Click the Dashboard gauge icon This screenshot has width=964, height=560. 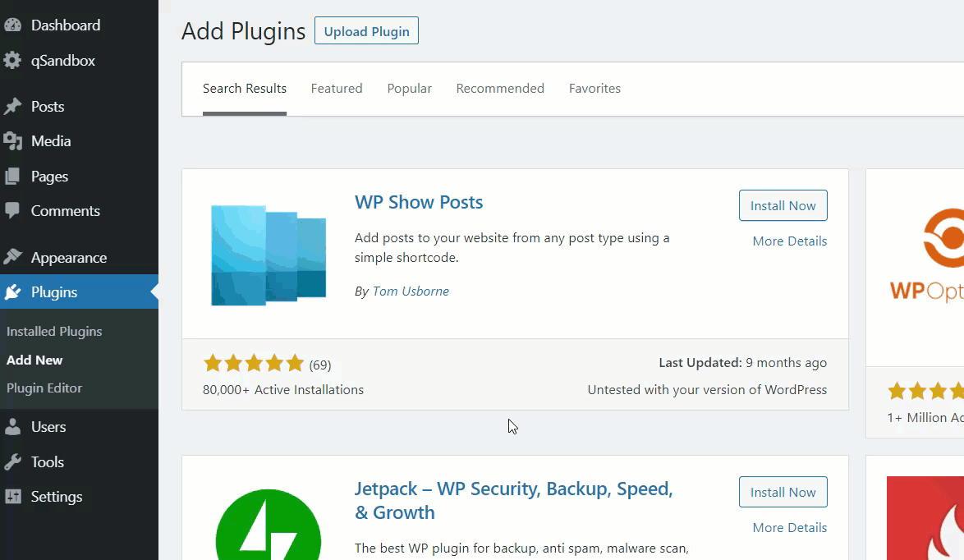(x=12, y=25)
